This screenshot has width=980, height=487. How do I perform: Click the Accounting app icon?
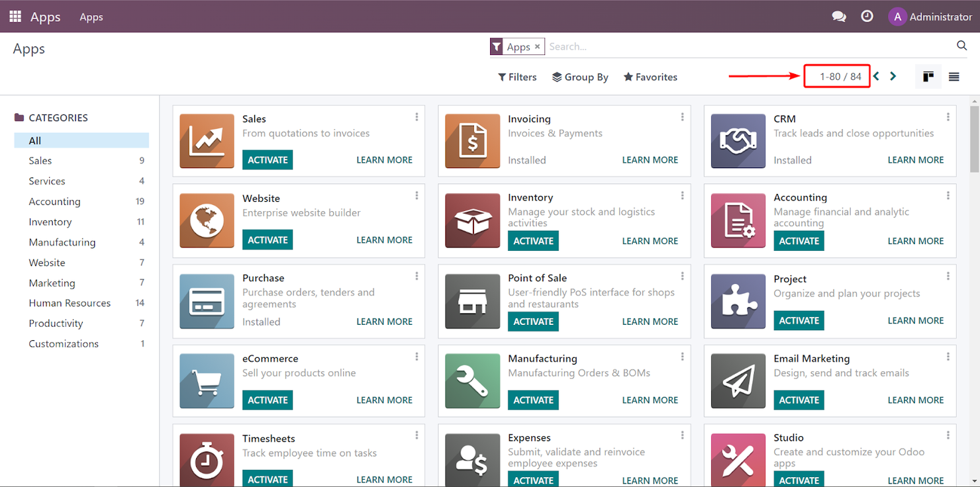pyautogui.click(x=738, y=220)
